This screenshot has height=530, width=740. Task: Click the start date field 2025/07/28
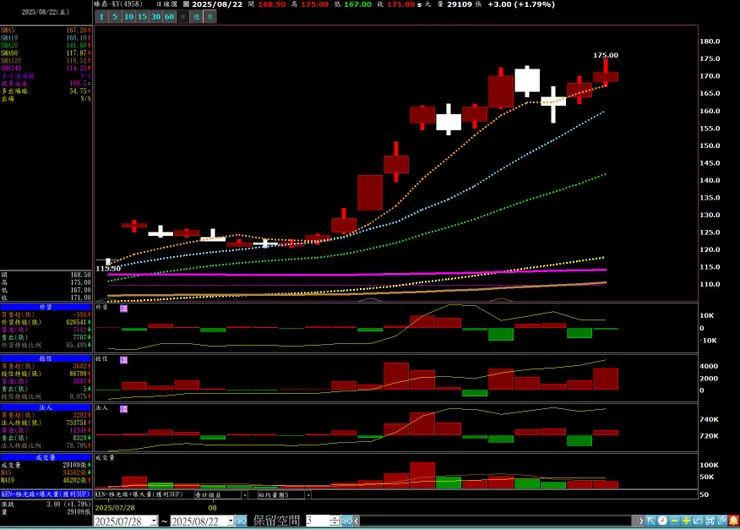tap(122, 521)
